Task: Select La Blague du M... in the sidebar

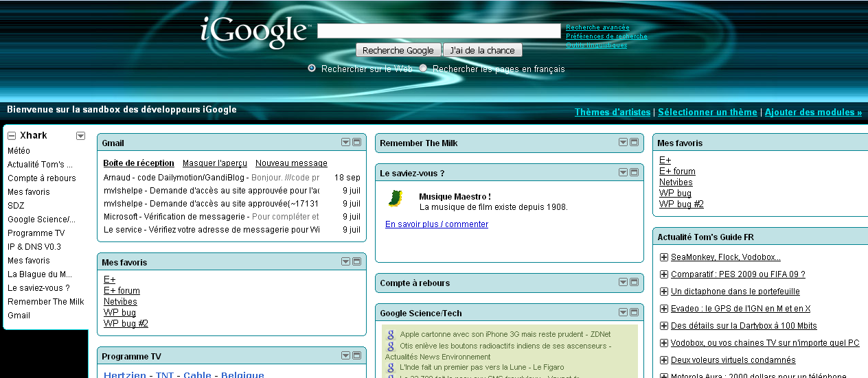Action: pos(40,274)
